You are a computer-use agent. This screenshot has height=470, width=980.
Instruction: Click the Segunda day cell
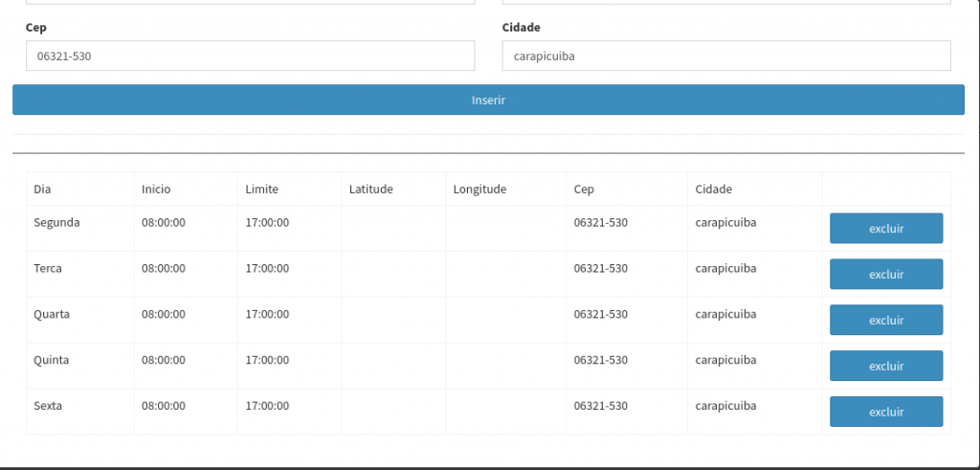pyautogui.click(x=56, y=223)
